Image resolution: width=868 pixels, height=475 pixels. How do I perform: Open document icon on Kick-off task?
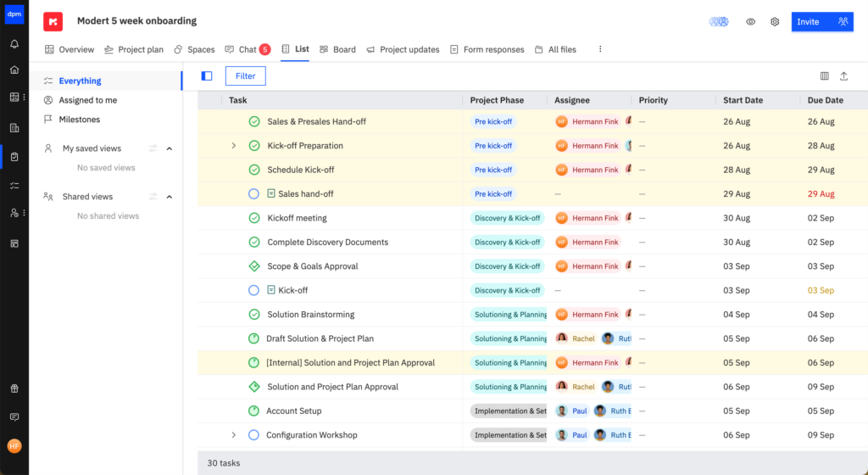[x=271, y=290]
